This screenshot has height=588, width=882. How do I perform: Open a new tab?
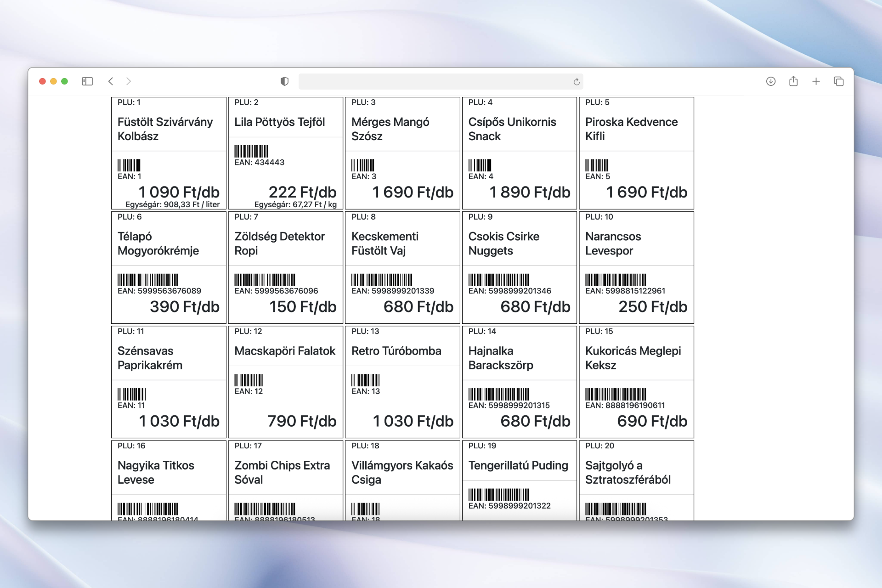[816, 81]
